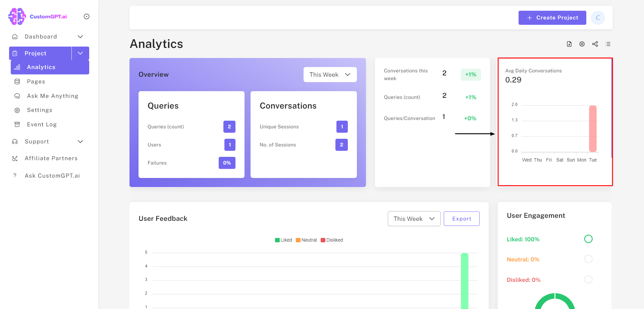Click the Queries/Conversation +0% value

pos(470,118)
